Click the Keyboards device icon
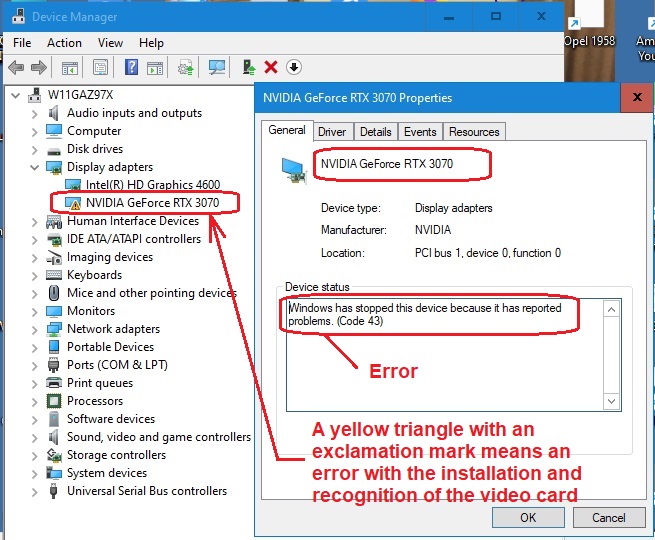 click(x=54, y=275)
